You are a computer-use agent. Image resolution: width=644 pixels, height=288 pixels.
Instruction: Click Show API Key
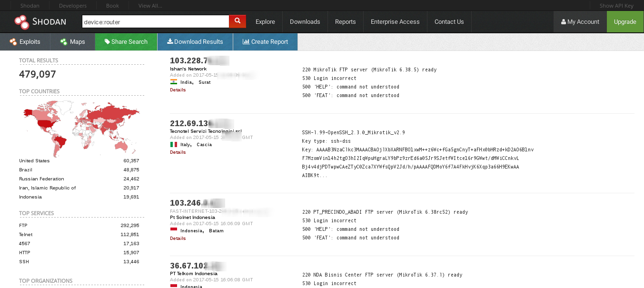click(x=616, y=6)
